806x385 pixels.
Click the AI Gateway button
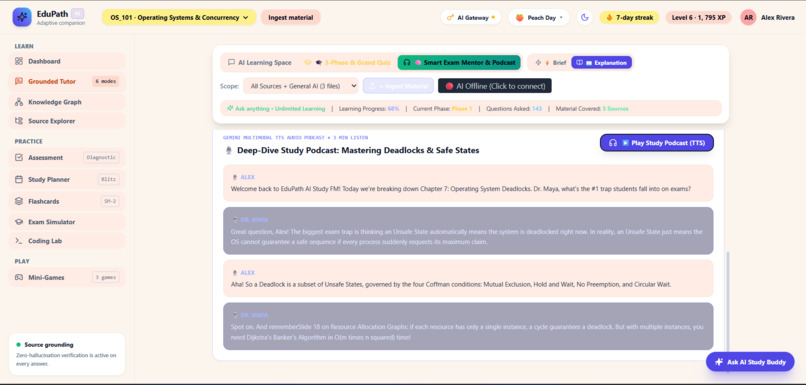[x=471, y=17]
